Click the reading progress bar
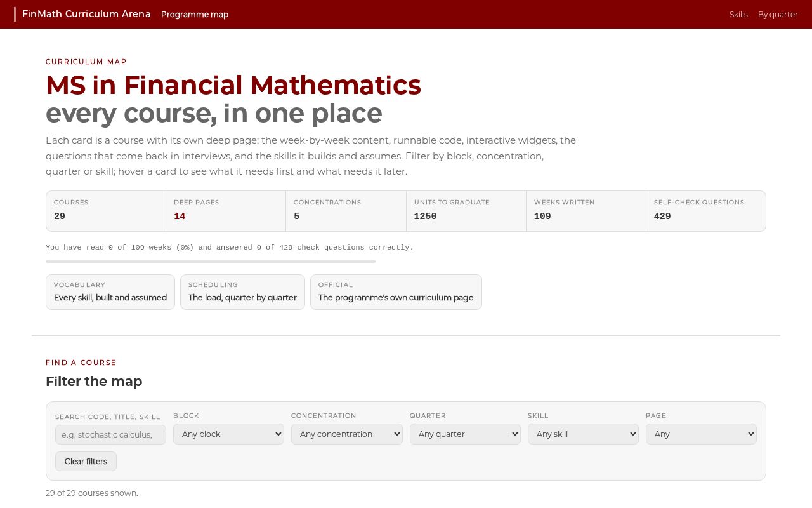 pyautogui.click(x=211, y=261)
